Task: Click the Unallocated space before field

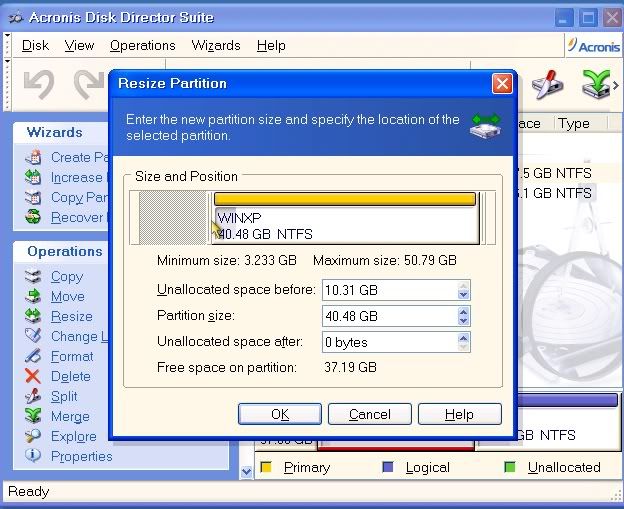Action: 390,290
